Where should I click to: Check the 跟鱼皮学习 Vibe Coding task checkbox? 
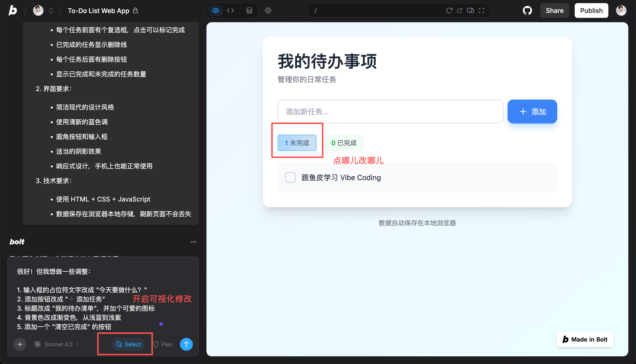pyautogui.click(x=290, y=178)
